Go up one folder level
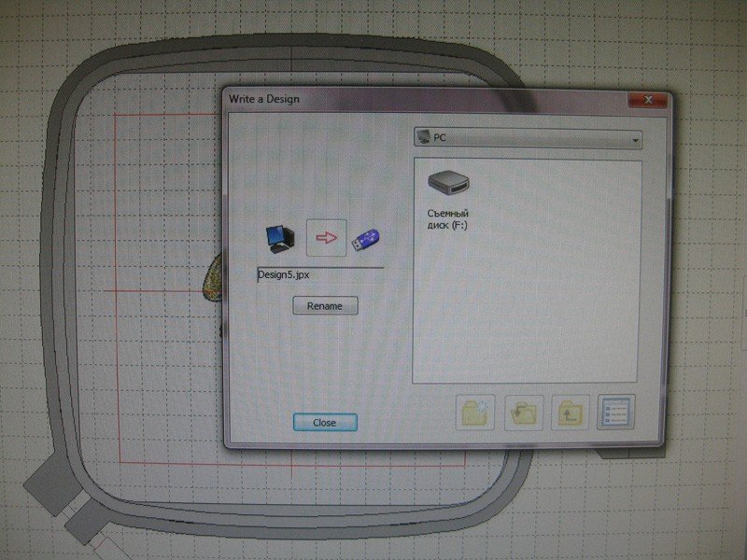 (x=571, y=413)
